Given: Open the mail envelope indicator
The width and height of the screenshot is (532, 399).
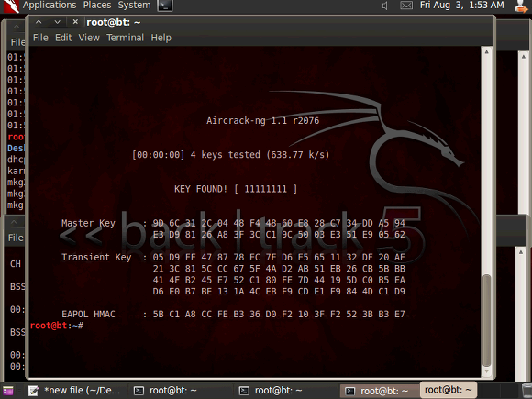Looking at the screenshot, I should click(406, 6).
